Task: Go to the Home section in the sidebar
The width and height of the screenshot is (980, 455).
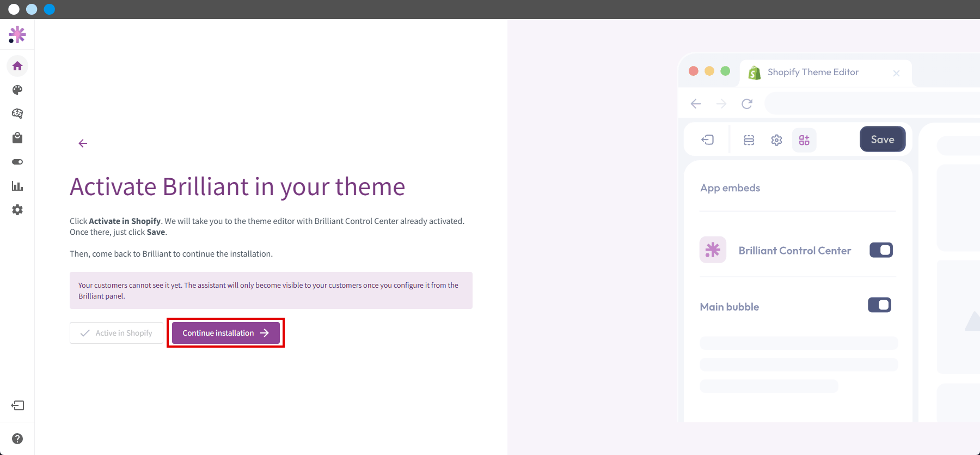Action: 17,66
